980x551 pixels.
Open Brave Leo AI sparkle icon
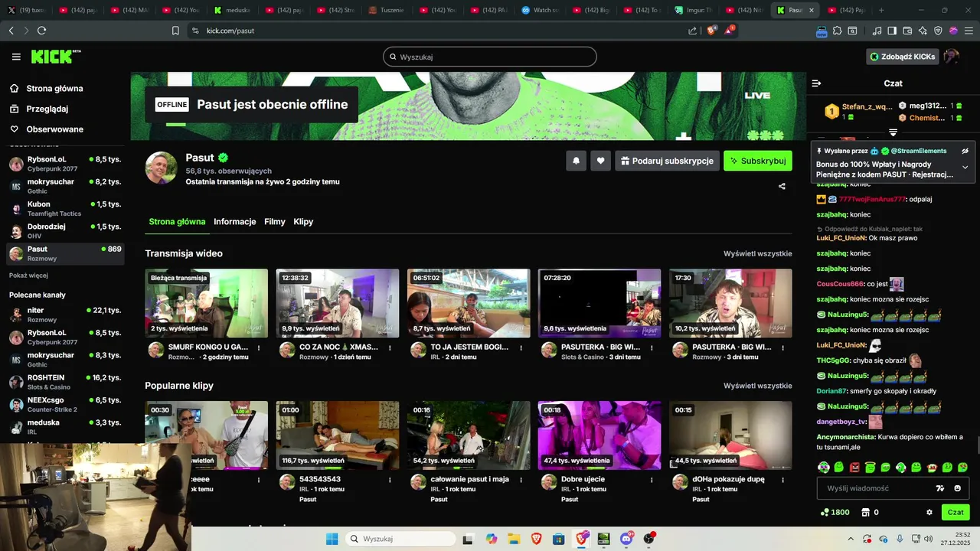coord(923,31)
